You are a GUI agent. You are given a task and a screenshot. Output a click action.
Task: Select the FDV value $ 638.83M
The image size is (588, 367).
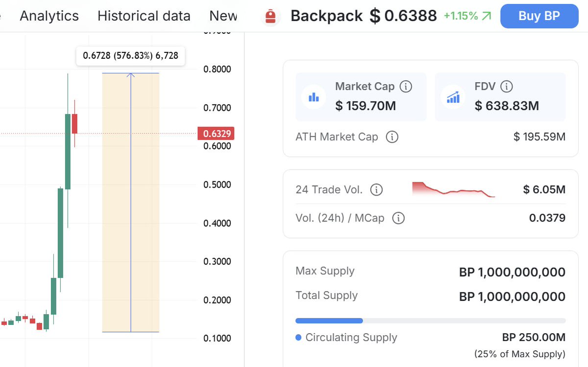tap(507, 105)
